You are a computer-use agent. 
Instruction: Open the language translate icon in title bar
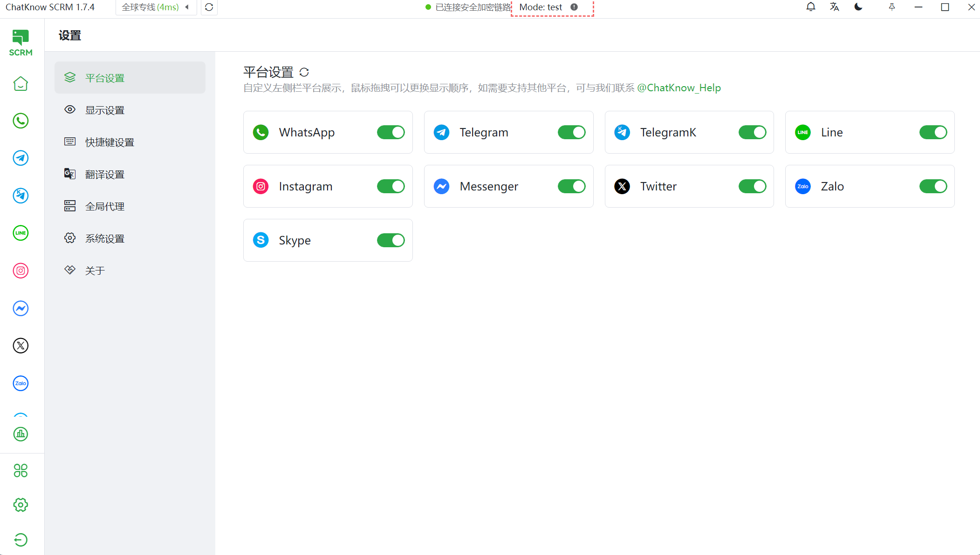tap(834, 7)
